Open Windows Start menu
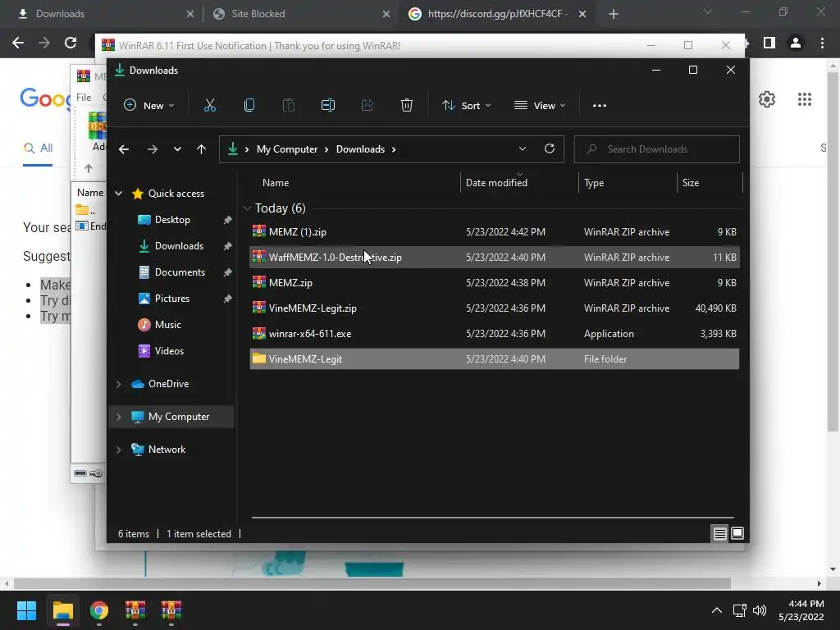Screen dimensions: 840x630 click(x=26, y=610)
